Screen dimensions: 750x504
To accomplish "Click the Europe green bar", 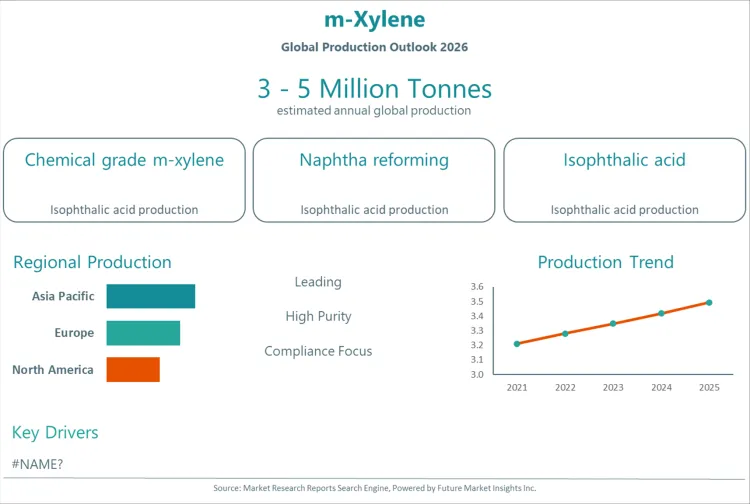I will coord(143,333).
